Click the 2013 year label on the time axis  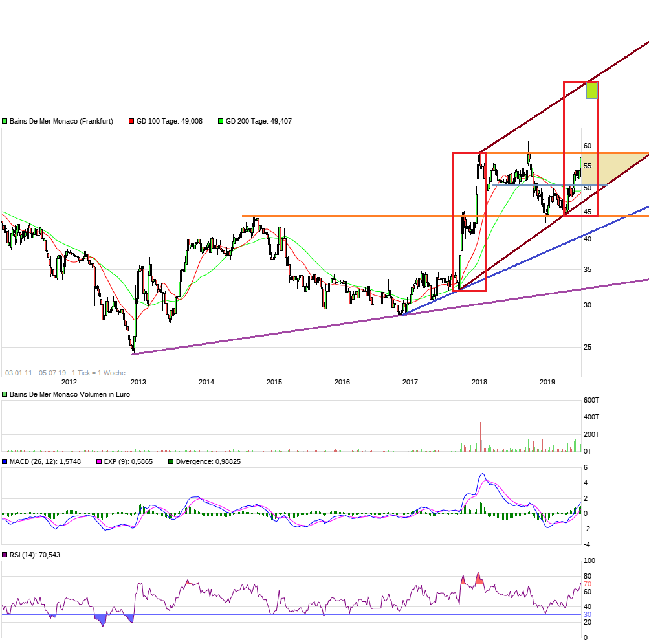tap(138, 383)
